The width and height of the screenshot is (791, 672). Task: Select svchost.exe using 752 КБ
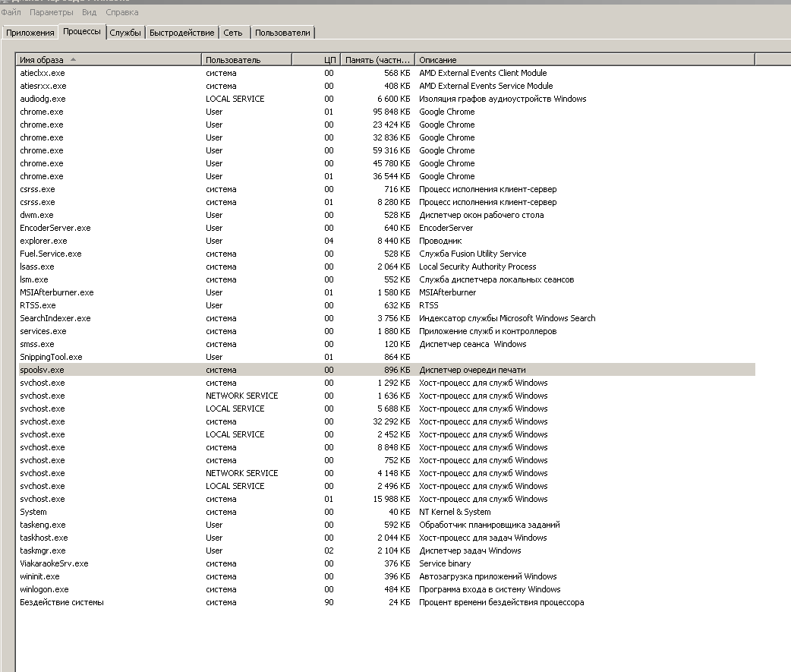click(387, 461)
